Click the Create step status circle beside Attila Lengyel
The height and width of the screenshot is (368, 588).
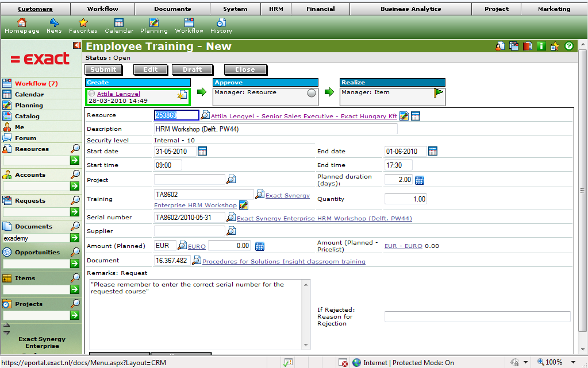point(92,94)
